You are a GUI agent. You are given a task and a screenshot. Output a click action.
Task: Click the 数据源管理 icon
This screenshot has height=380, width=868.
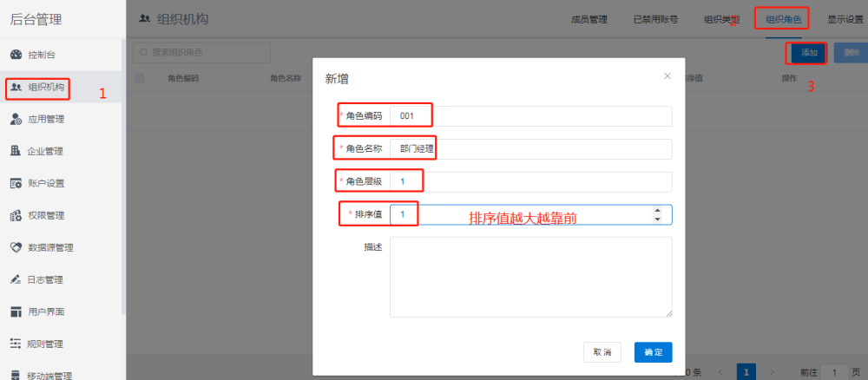pos(16,247)
